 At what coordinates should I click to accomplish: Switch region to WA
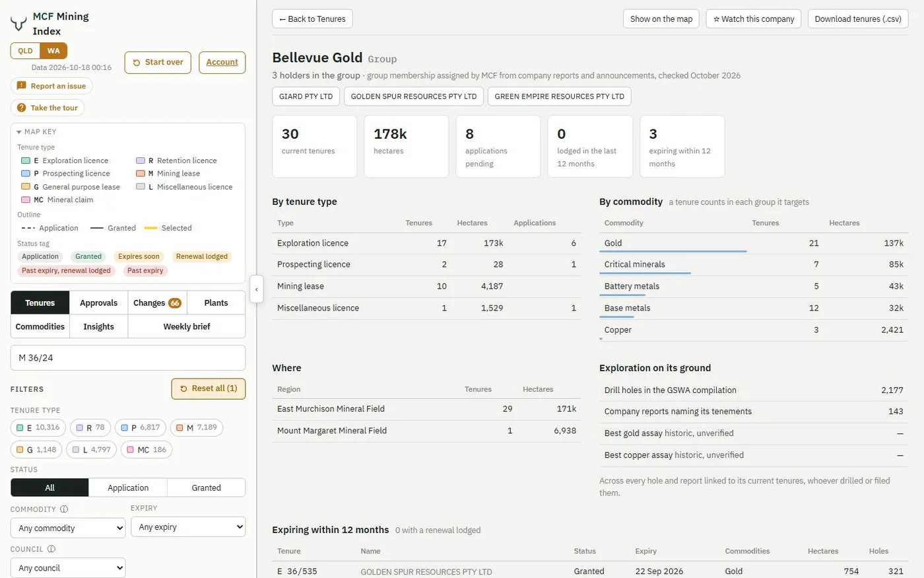coord(53,51)
